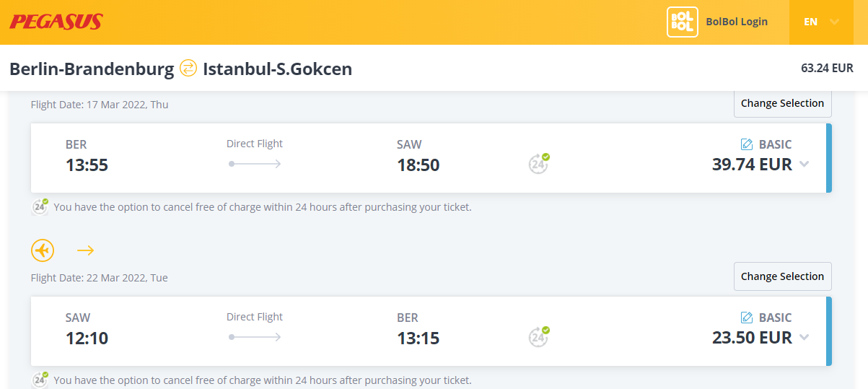
Task: Select the yellow airplane circle icon
Action: pos(43,250)
